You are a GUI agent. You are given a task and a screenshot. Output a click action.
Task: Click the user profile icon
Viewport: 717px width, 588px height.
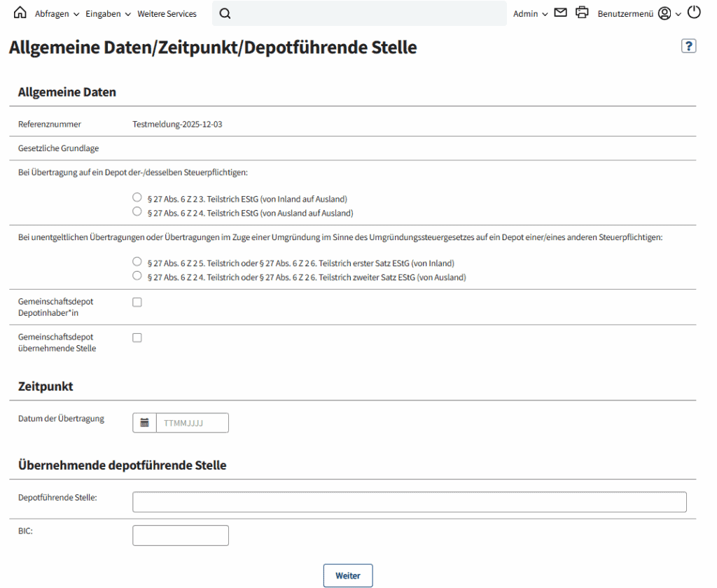pyautogui.click(x=664, y=13)
